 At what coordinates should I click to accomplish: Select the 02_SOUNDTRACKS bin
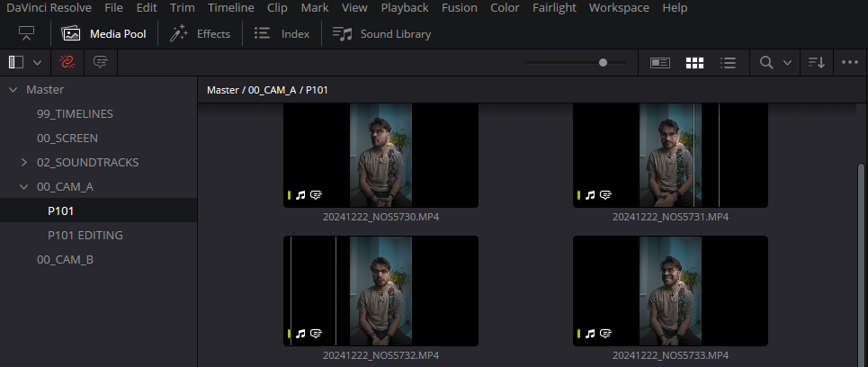click(x=87, y=162)
